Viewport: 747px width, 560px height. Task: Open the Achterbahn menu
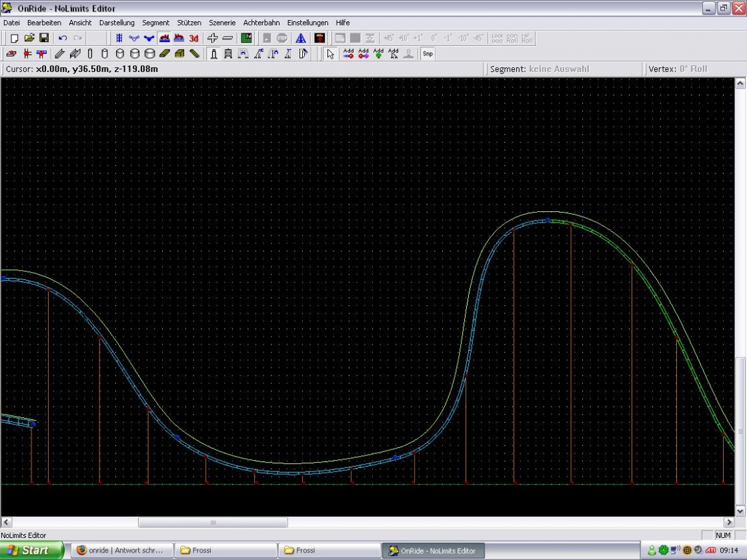(261, 23)
